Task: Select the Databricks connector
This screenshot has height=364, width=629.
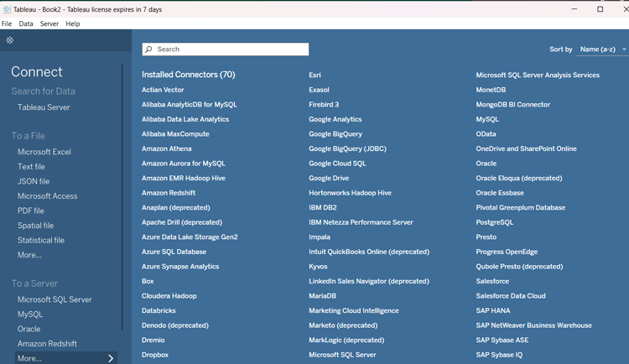Action: pyautogui.click(x=159, y=310)
